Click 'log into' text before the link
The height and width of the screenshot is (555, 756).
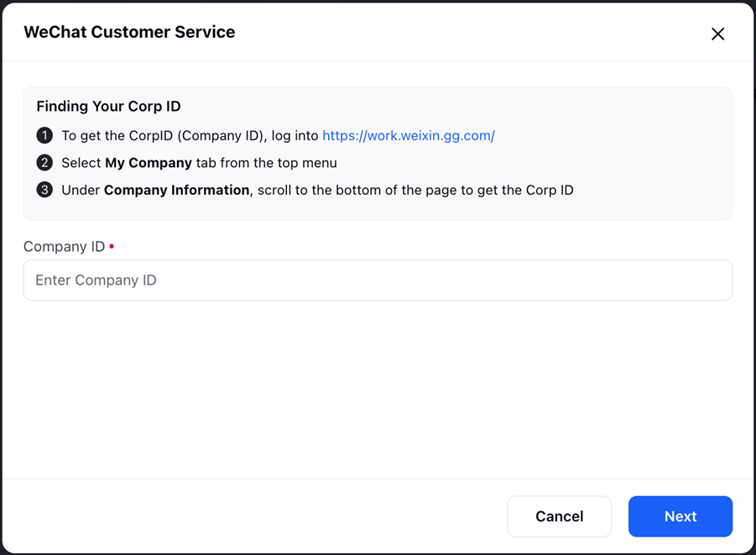pyautogui.click(x=295, y=136)
